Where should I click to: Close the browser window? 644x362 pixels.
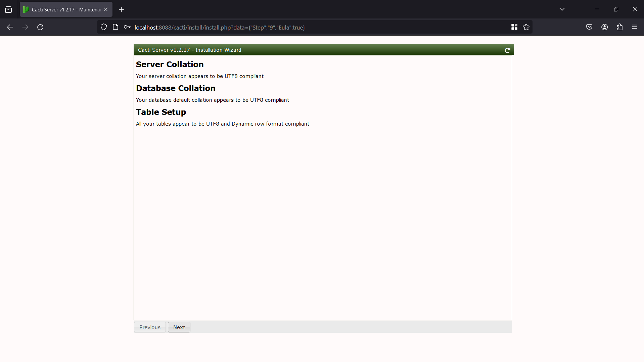click(x=635, y=9)
